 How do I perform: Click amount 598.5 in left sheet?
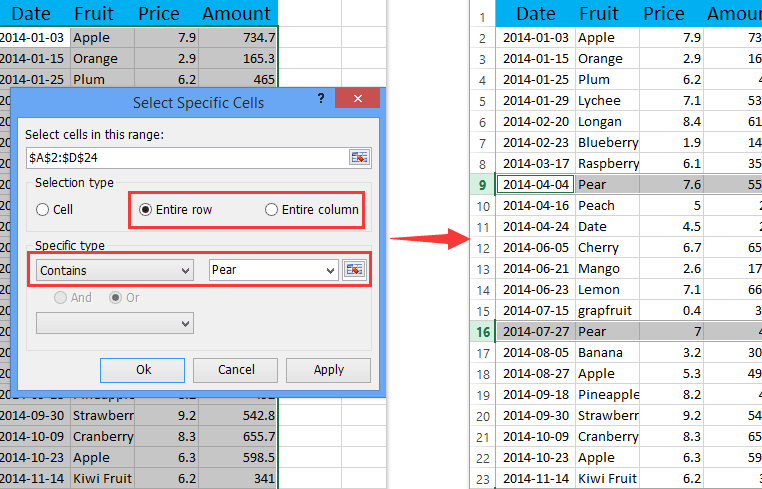coord(238,457)
